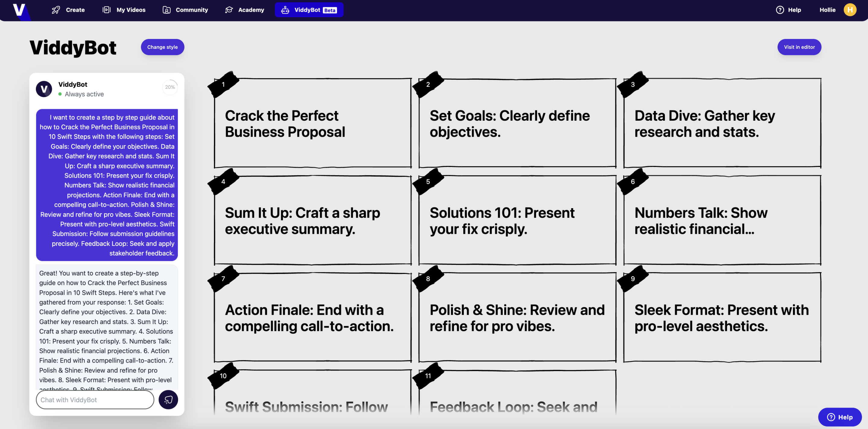Click the Chat with ViddyBot input field
868x429 pixels.
tap(95, 400)
